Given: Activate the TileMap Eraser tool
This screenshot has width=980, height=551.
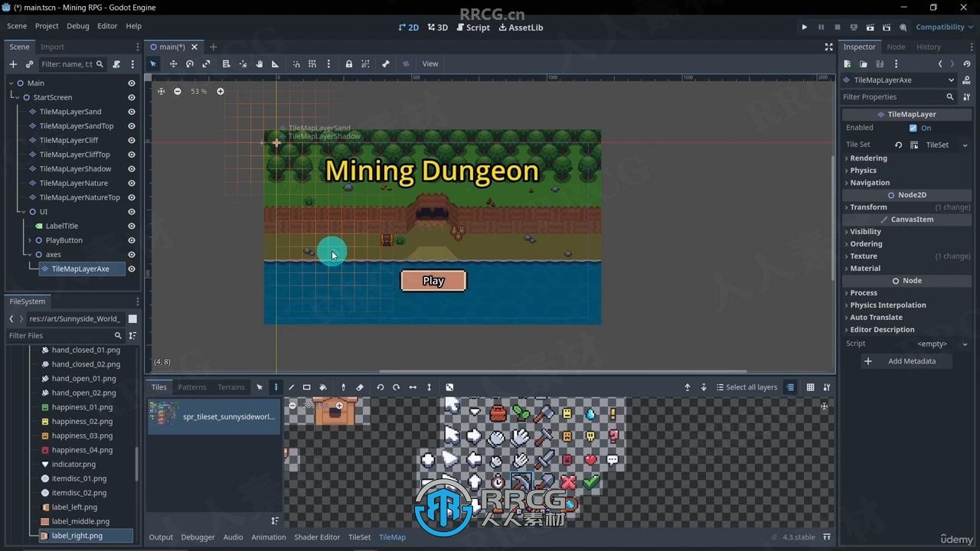Looking at the screenshot, I should 360,387.
